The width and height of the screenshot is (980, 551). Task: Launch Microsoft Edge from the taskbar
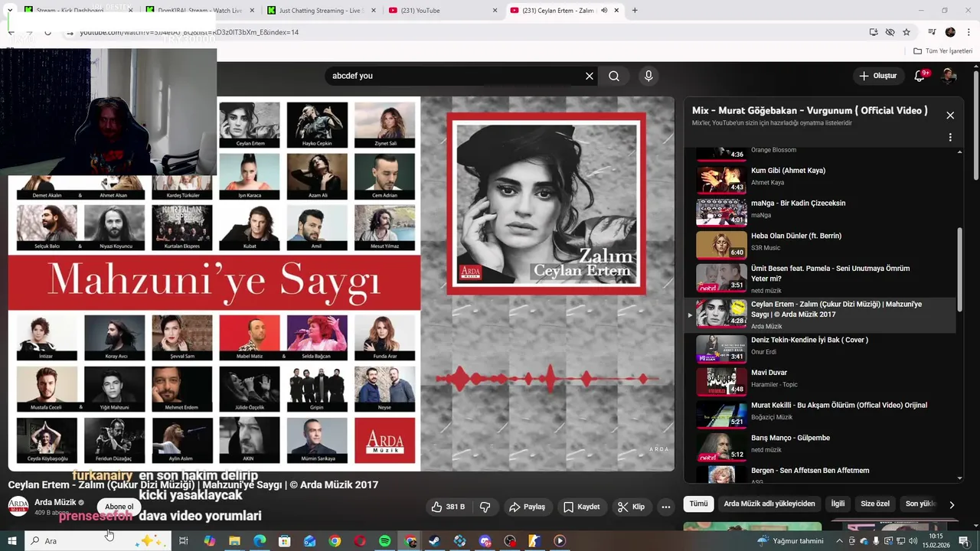260,541
